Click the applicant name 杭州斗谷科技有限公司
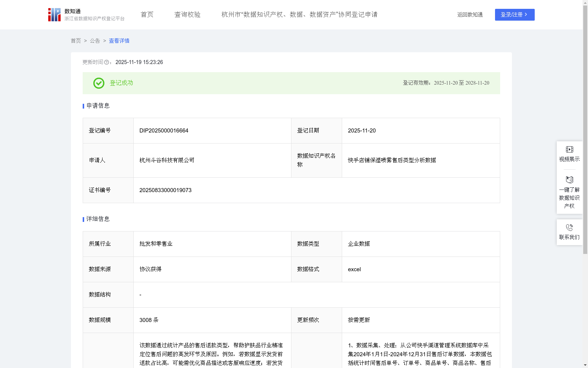Screen dimensions: 588x368 coord(166,160)
